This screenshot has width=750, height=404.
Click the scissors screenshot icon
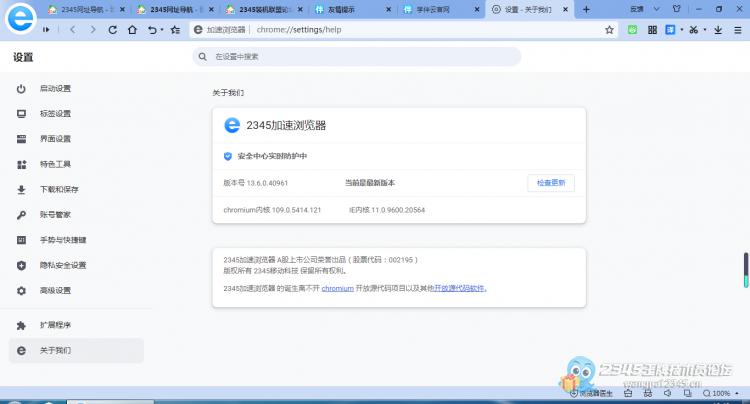point(694,30)
